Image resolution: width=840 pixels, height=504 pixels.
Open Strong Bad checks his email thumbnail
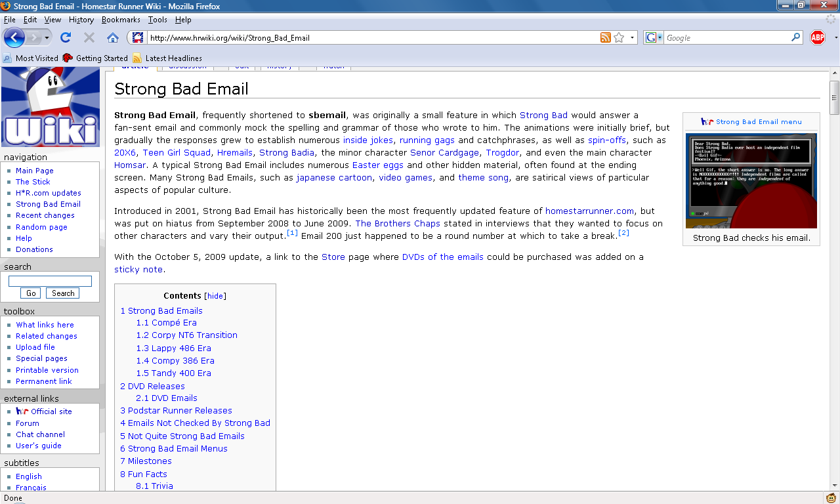[751, 181]
